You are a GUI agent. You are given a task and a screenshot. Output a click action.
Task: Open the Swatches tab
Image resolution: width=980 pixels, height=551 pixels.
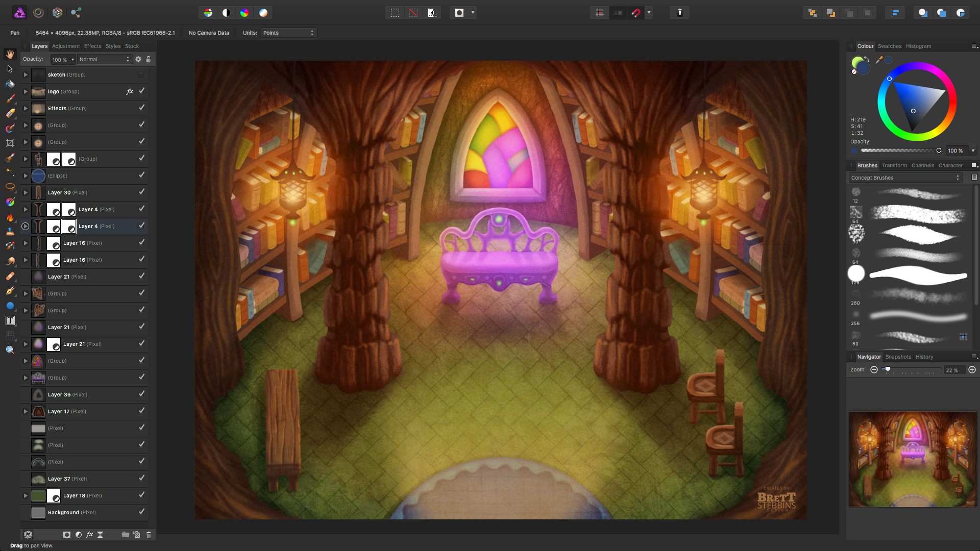(889, 46)
